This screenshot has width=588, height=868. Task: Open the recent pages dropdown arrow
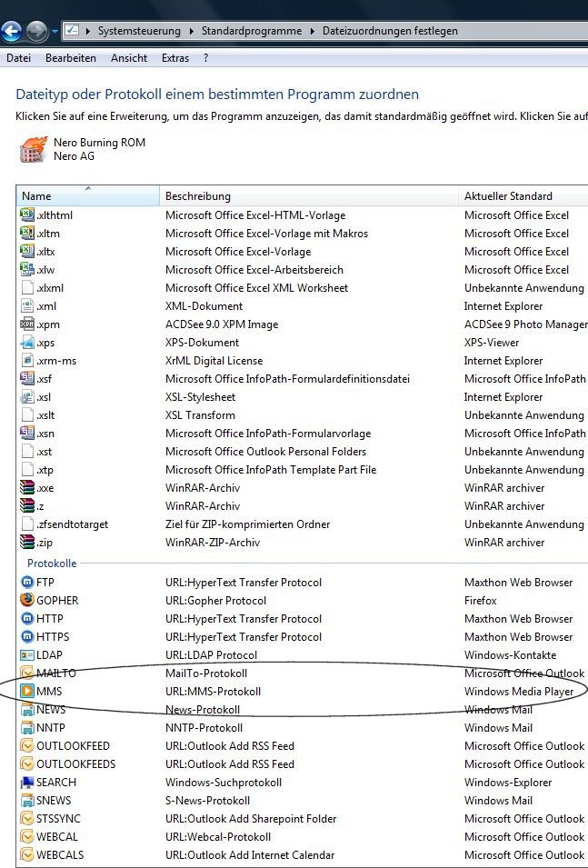[55, 32]
